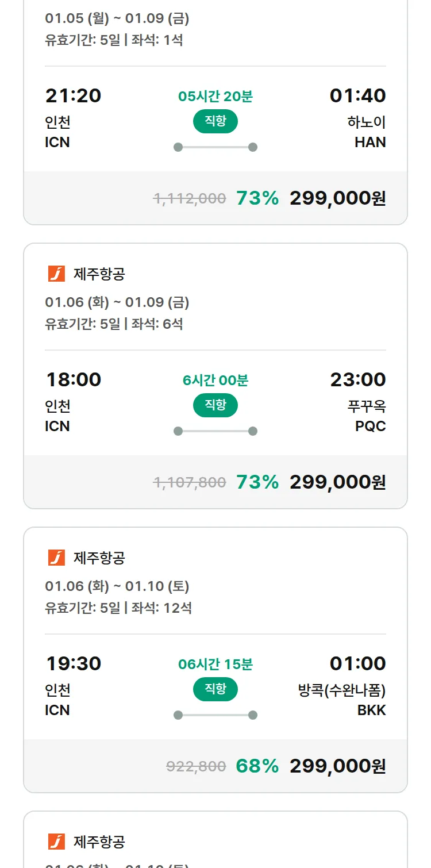Screen dimensions: 431x868
Task: Select the 299,000원 price for the Hanoi flight
Action: tap(337, 198)
